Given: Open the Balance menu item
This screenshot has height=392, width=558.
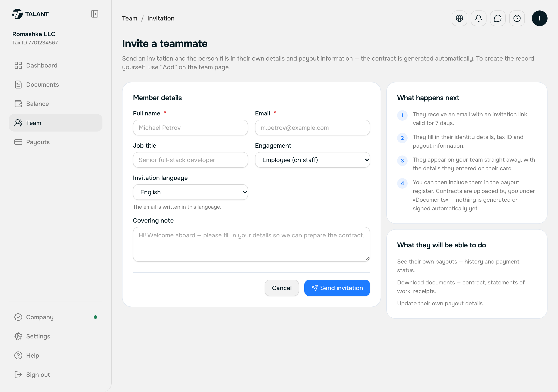Looking at the screenshot, I should 56,104.
